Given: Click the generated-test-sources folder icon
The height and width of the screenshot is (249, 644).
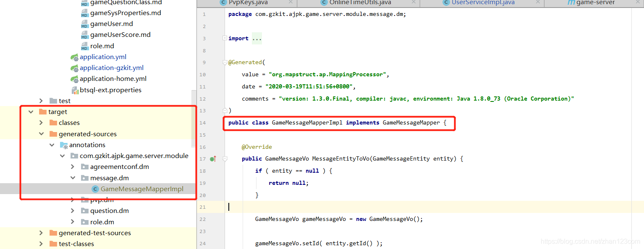Looking at the screenshot, I should 53,233.
